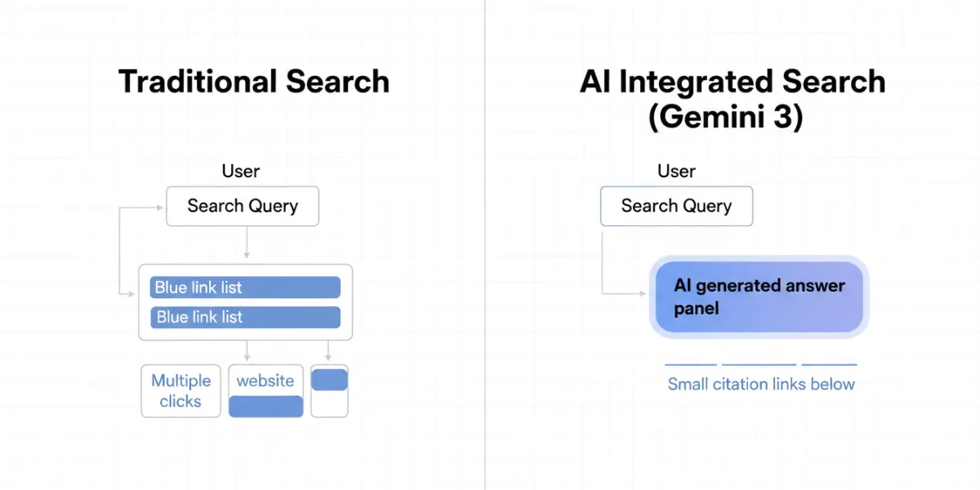Image resolution: width=980 pixels, height=490 pixels.
Task: Select the Search Query box under AI Integrated Search
Action: (676, 206)
